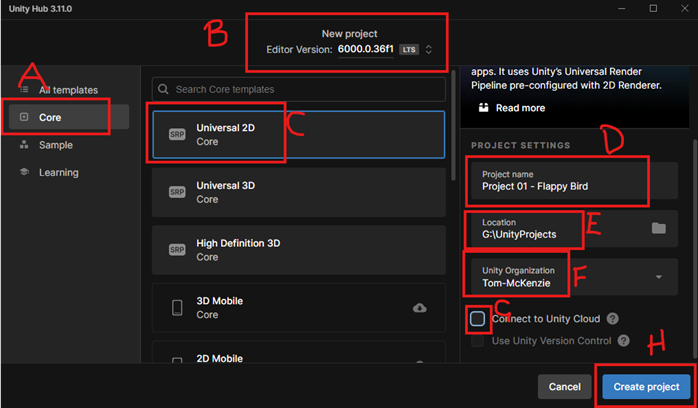
Task: Open help for Use Unity Version Control
Action: pos(624,341)
